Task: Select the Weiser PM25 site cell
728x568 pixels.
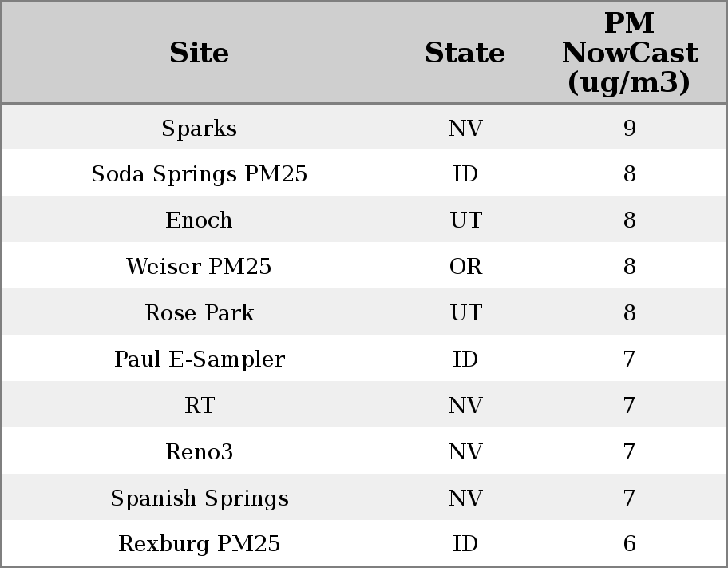Action: tap(199, 267)
